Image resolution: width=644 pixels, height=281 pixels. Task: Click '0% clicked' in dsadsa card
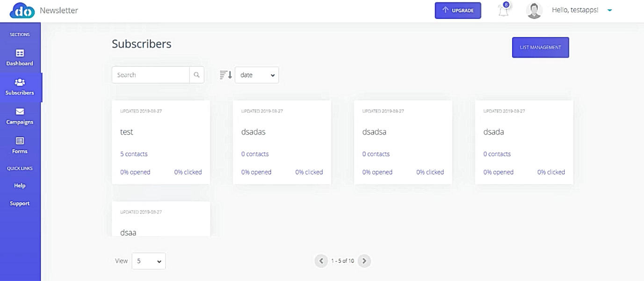430,172
